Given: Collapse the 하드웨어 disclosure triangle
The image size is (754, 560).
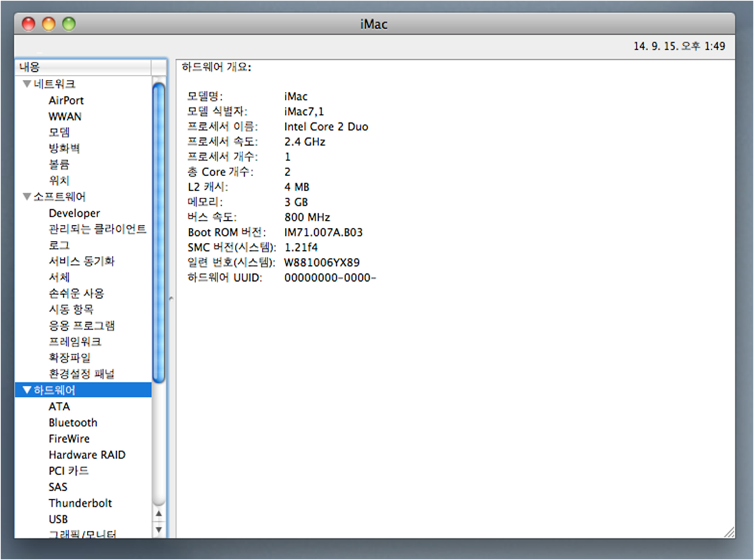Looking at the screenshot, I should 26,390.
